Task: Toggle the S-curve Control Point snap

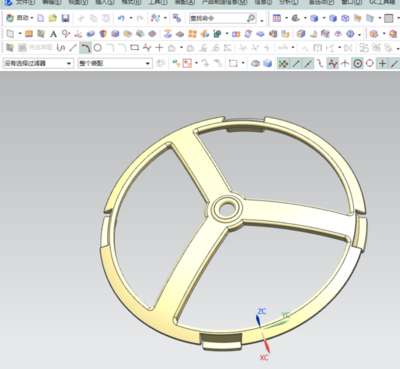Action: tap(320, 63)
